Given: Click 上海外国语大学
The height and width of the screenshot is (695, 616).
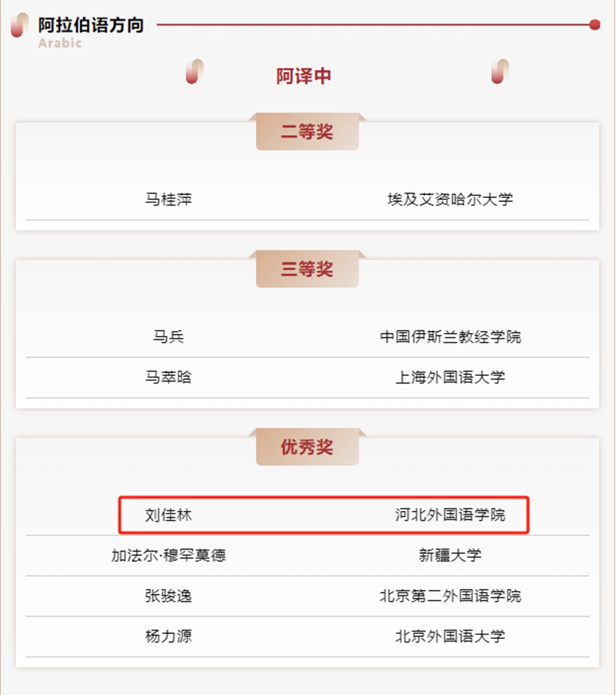Looking at the screenshot, I should point(451,377).
